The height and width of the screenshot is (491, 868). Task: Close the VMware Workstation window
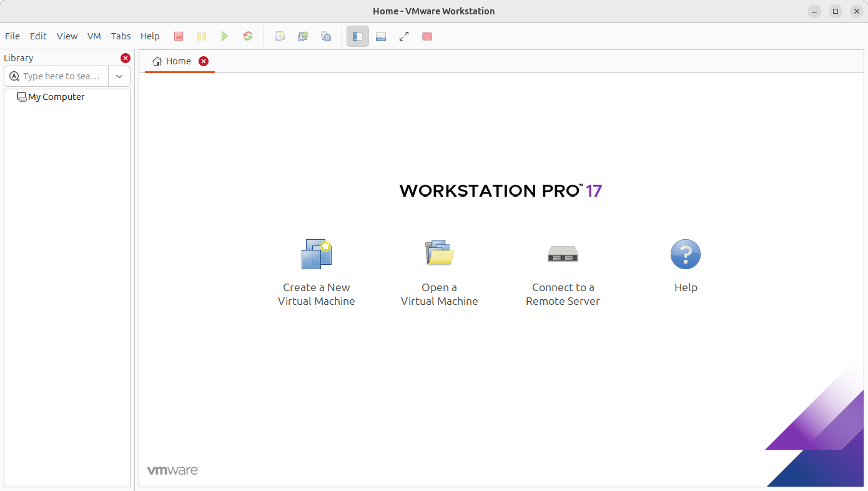pos(857,11)
